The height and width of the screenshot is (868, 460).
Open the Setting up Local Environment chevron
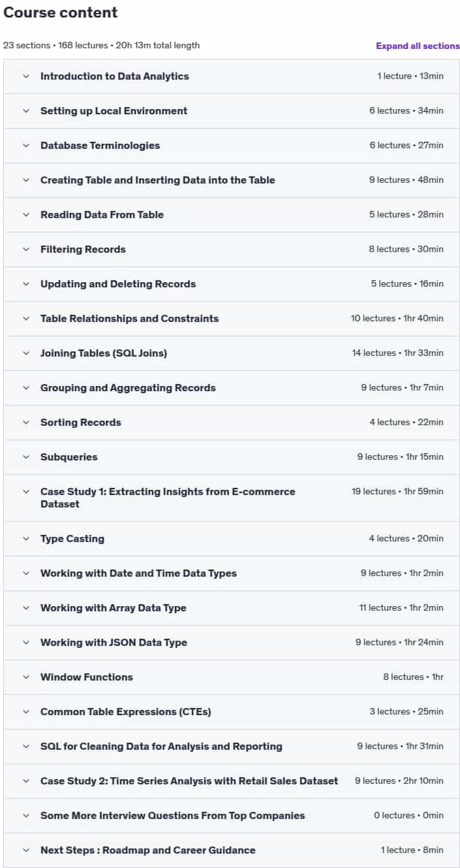click(x=26, y=110)
